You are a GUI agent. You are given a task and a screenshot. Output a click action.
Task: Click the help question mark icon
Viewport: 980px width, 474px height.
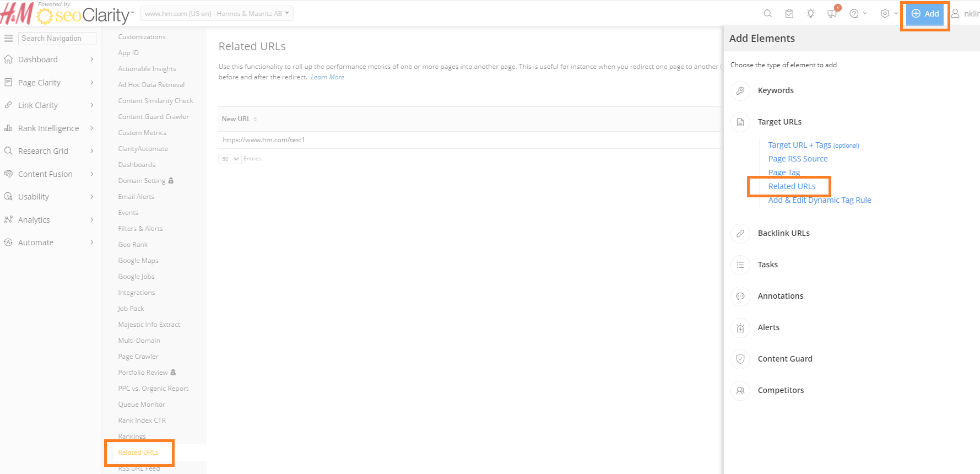[x=854, y=14]
